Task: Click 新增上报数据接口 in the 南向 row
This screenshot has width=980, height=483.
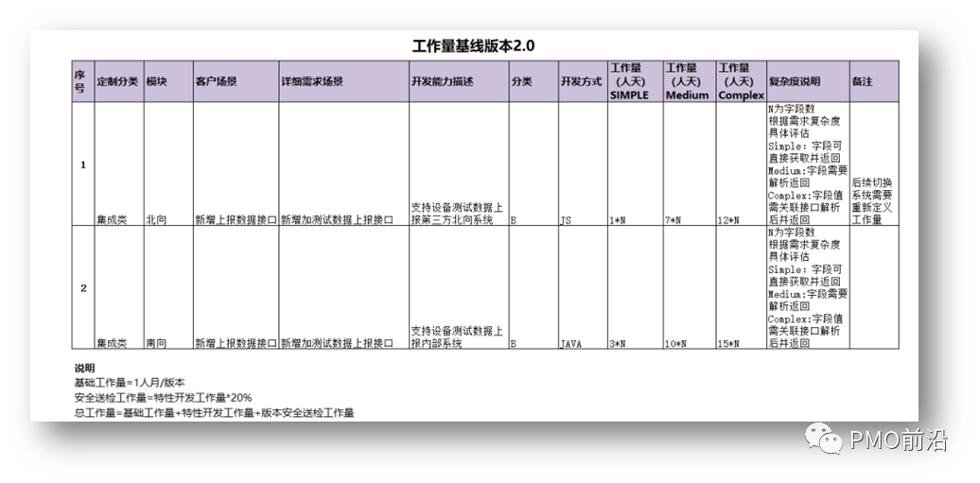Action: [x=236, y=287]
